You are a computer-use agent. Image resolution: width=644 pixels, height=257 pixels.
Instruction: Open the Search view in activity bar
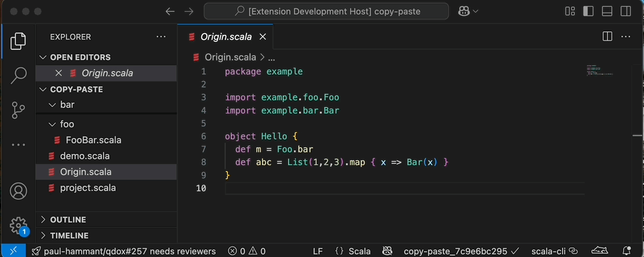pos(18,75)
